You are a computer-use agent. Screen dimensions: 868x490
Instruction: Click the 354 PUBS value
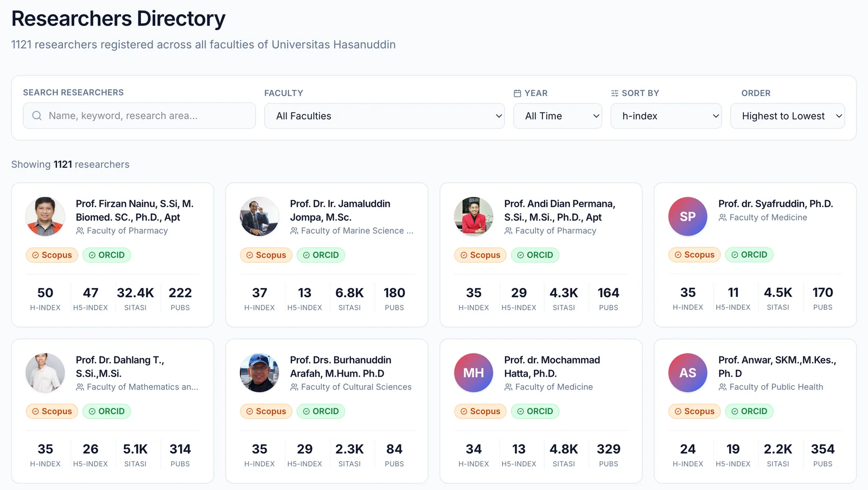822,449
